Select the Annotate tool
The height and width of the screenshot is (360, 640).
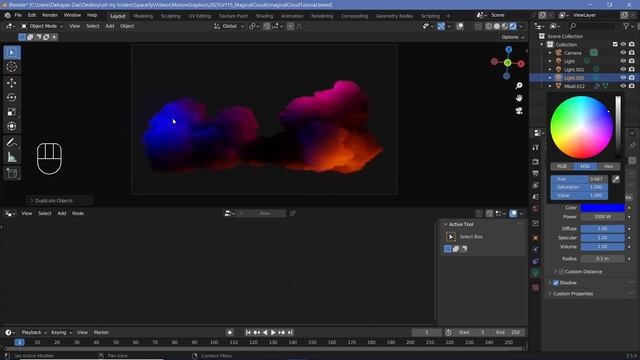click(x=12, y=142)
